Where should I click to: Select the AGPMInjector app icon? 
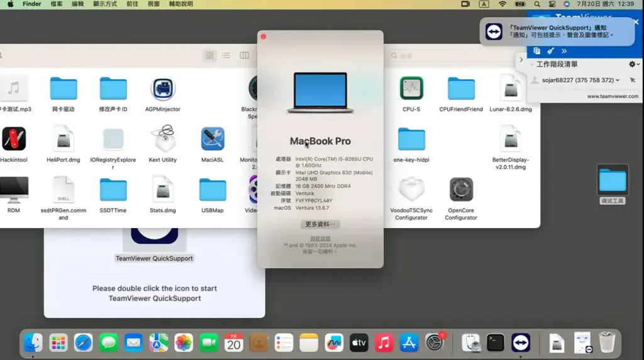163,89
